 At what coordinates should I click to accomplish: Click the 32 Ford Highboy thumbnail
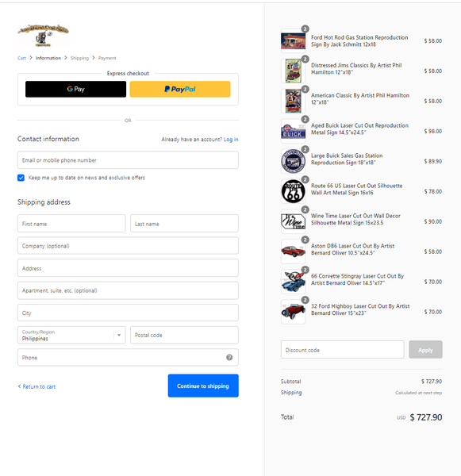(x=293, y=312)
